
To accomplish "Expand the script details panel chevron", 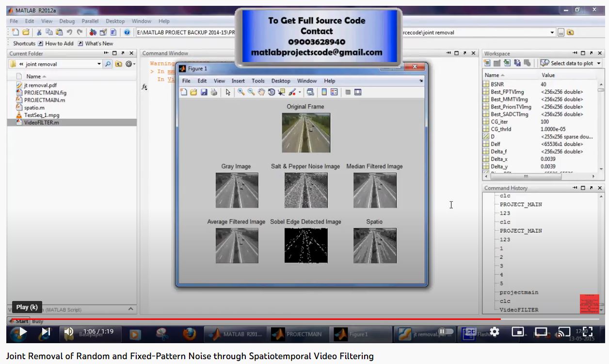I will 130,309.
